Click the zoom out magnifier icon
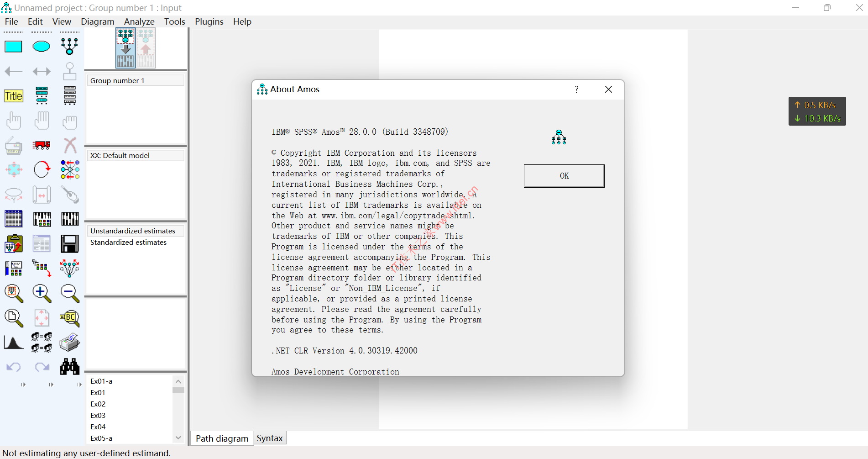Viewport: 868px width, 459px height. point(69,293)
